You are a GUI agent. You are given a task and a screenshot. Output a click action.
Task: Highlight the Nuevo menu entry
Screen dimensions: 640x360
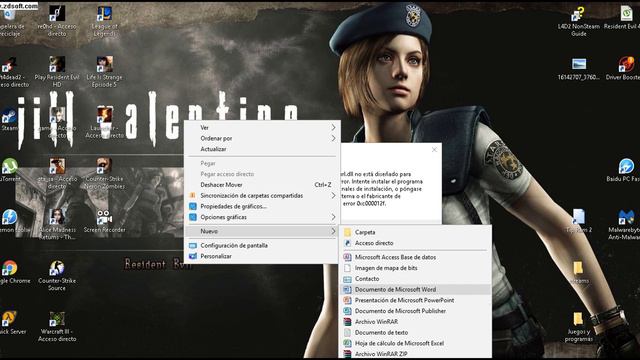pyautogui.click(x=262, y=231)
